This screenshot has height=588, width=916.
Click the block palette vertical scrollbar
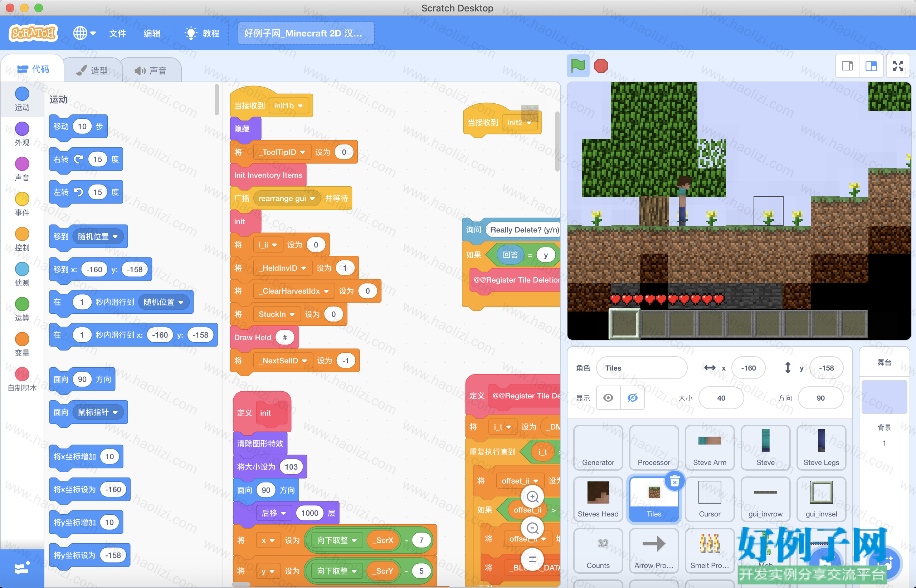(216, 100)
